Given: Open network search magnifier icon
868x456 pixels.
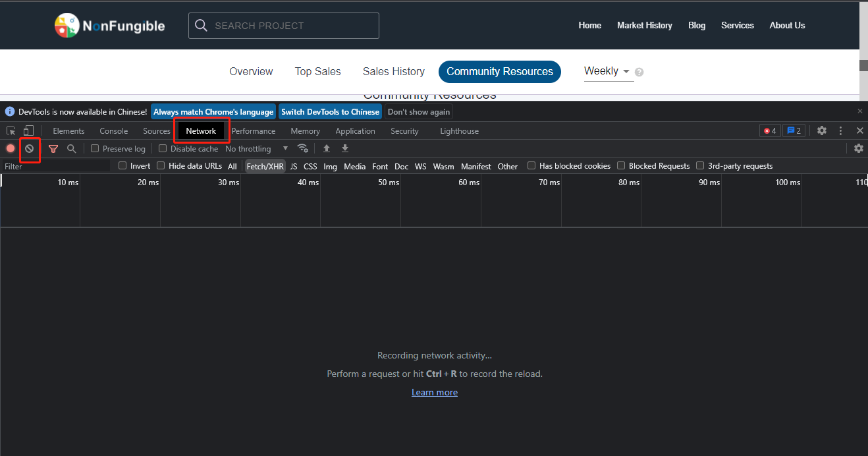Looking at the screenshot, I should 72,149.
